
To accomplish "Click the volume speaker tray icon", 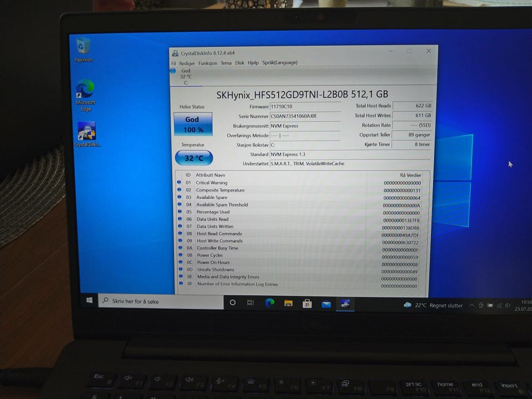I will [508, 305].
